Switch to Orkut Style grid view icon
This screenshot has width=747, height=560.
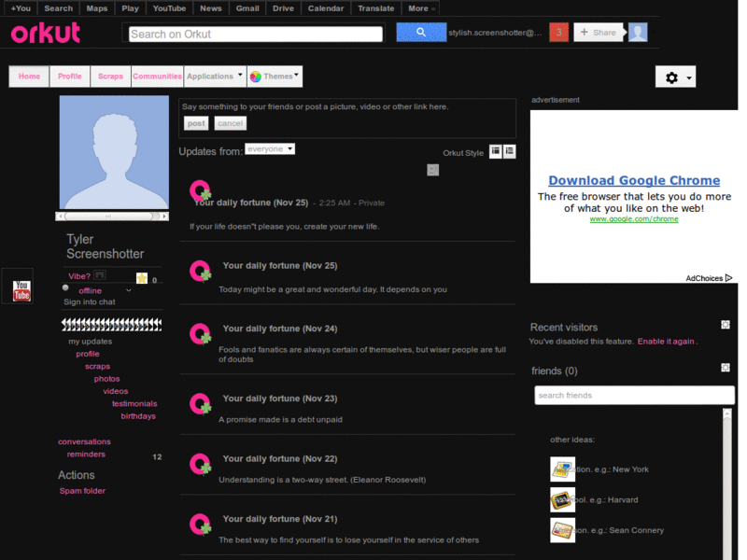[x=496, y=151]
